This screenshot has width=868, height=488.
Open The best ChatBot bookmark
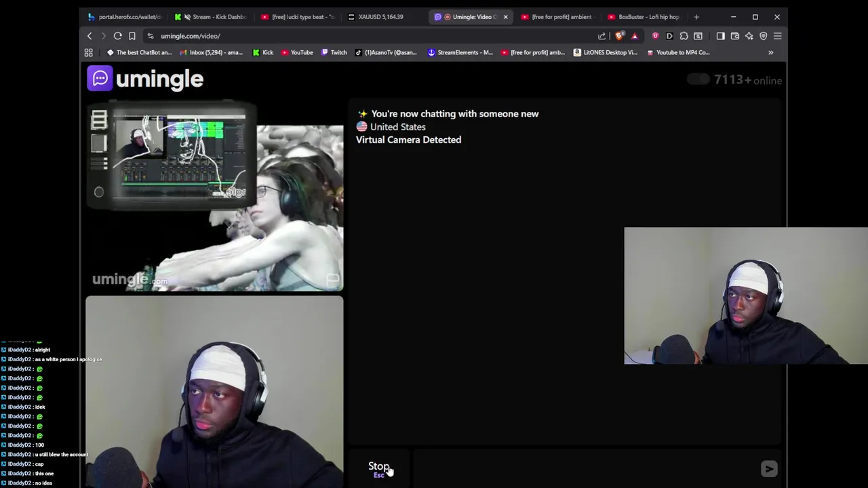140,52
